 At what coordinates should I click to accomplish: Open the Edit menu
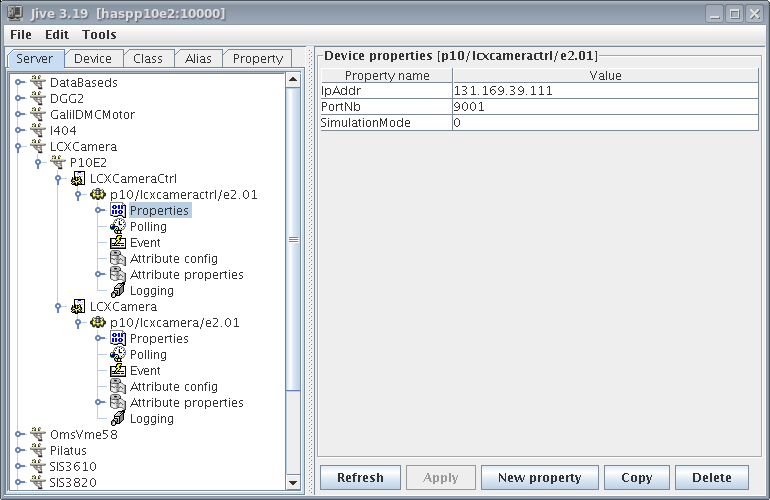57,35
